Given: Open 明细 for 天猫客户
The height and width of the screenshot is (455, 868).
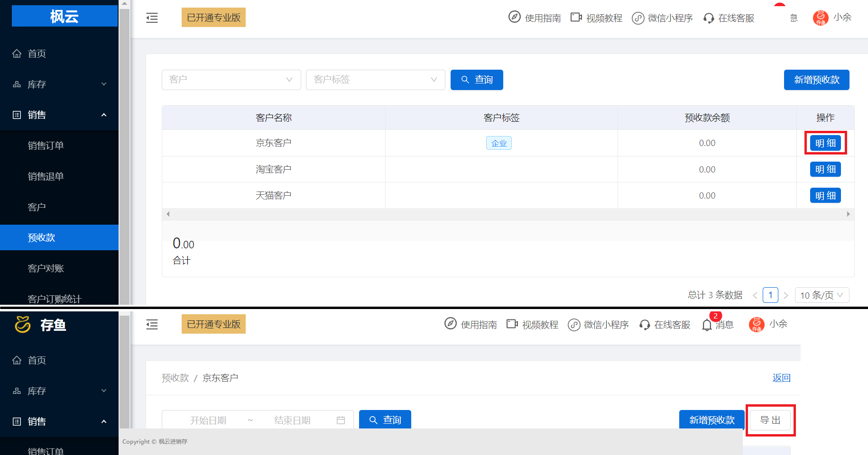Looking at the screenshot, I should 825,195.
